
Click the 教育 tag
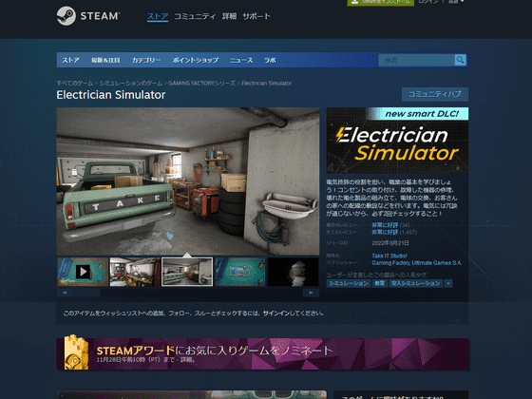pos(379,283)
